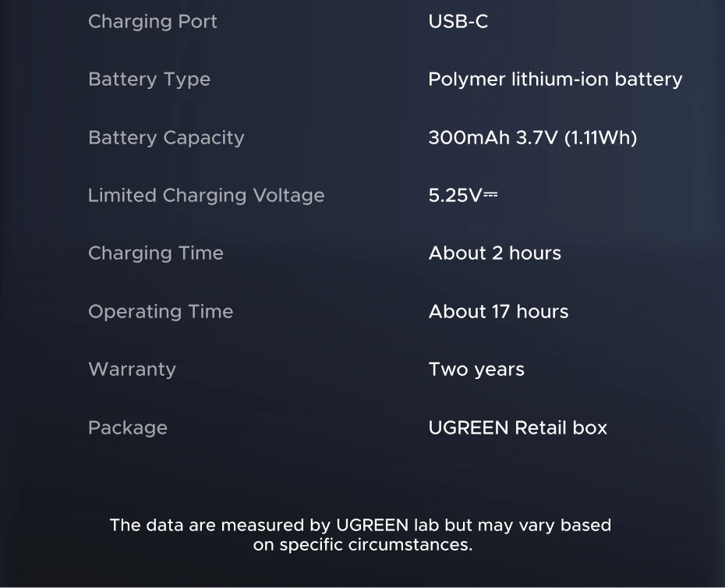Select the UGREEN Retail box text

(x=518, y=428)
